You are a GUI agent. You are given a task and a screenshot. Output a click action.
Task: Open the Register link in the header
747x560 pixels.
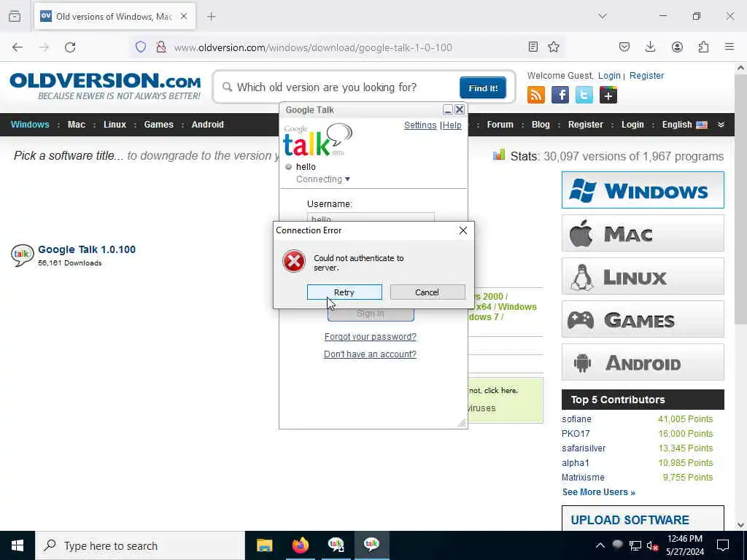click(x=646, y=76)
